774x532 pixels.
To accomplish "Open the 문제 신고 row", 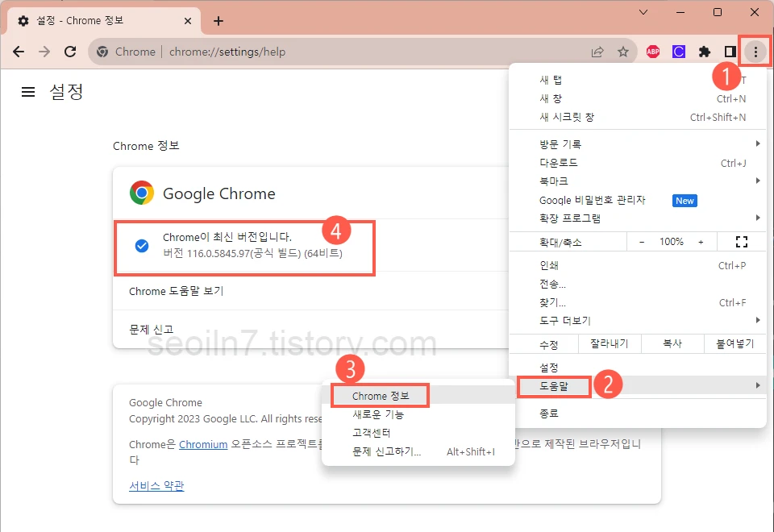I will coord(311,329).
